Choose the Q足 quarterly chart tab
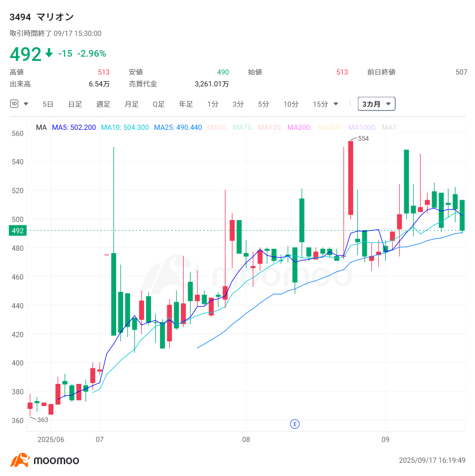This screenshot has height=476, width=475. pos(159,104)
